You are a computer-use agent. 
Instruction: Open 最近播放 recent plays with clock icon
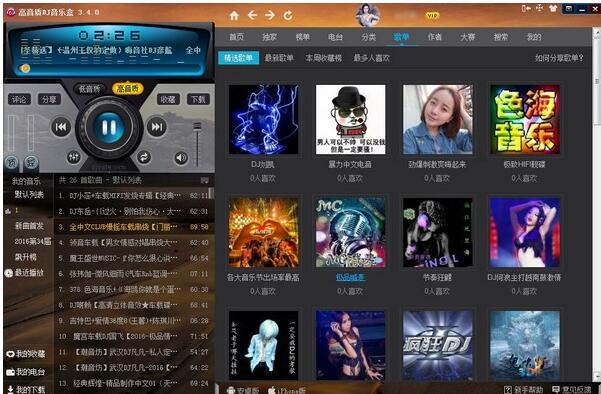(25, 273)
